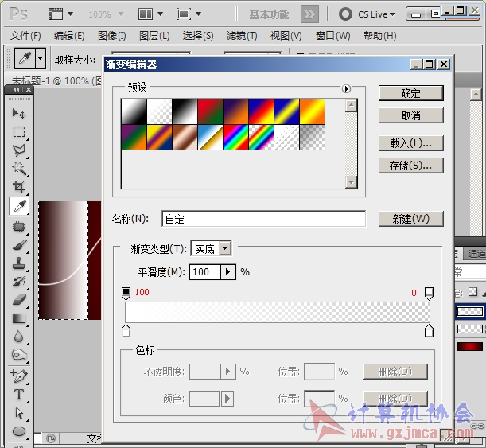The height and width of the screenshot is (448, 486).
Task: Select the Pen tool
Action: click(x=19, y=376)
